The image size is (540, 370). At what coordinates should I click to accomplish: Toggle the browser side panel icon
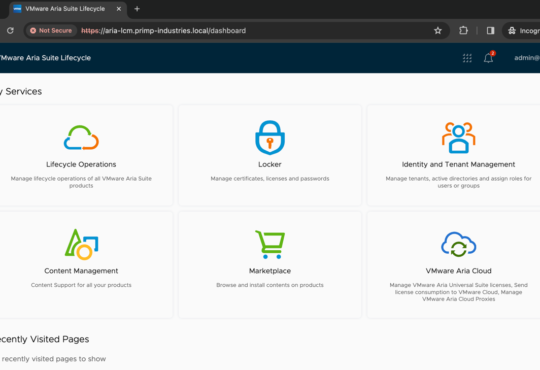point(490,31)
